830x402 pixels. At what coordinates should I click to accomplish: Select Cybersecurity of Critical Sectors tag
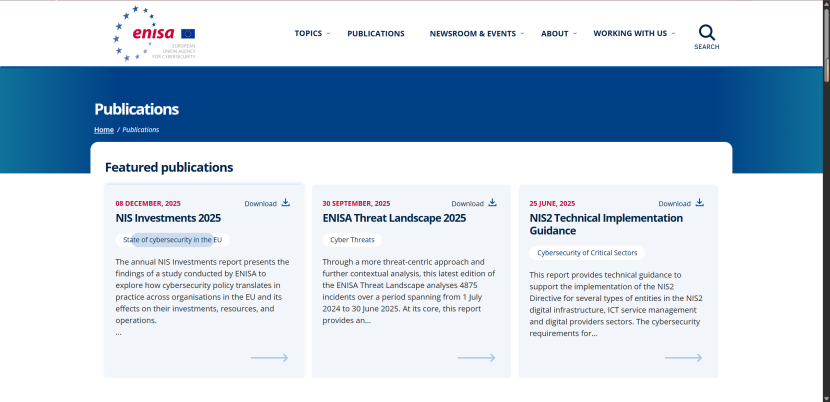click(x=587, y=253)
